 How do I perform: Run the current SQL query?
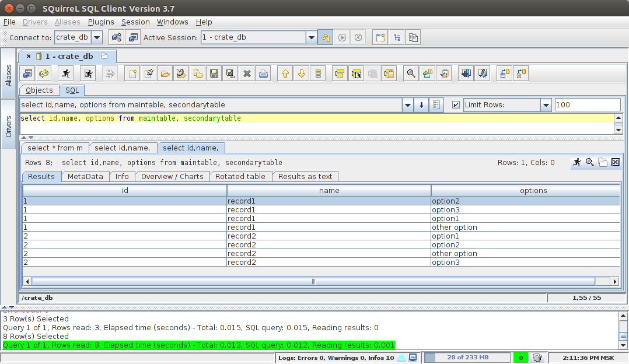point(67,73)
